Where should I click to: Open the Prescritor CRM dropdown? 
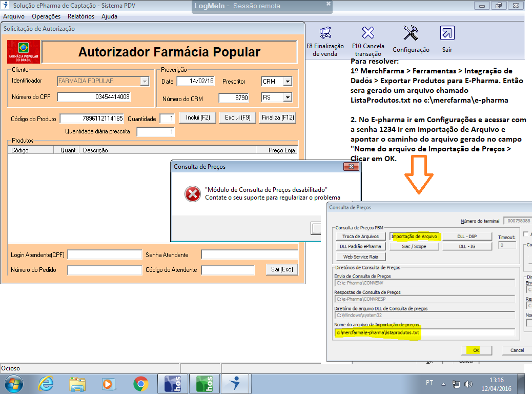[288, 81]
